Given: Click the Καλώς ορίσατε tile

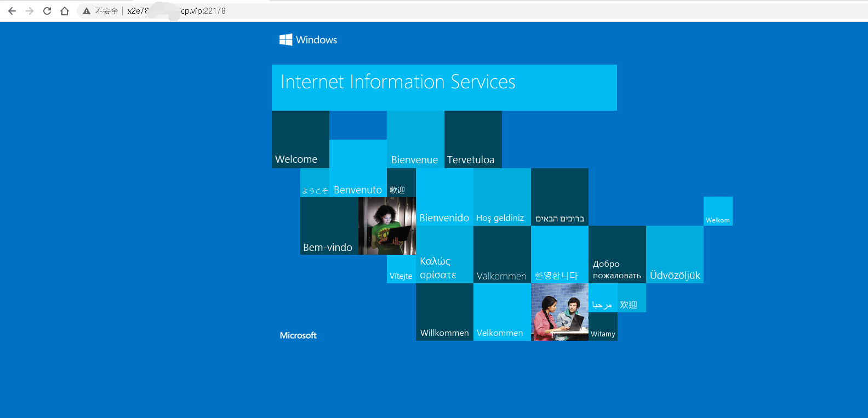Looking at the screenshot, I should click(444, 254).
